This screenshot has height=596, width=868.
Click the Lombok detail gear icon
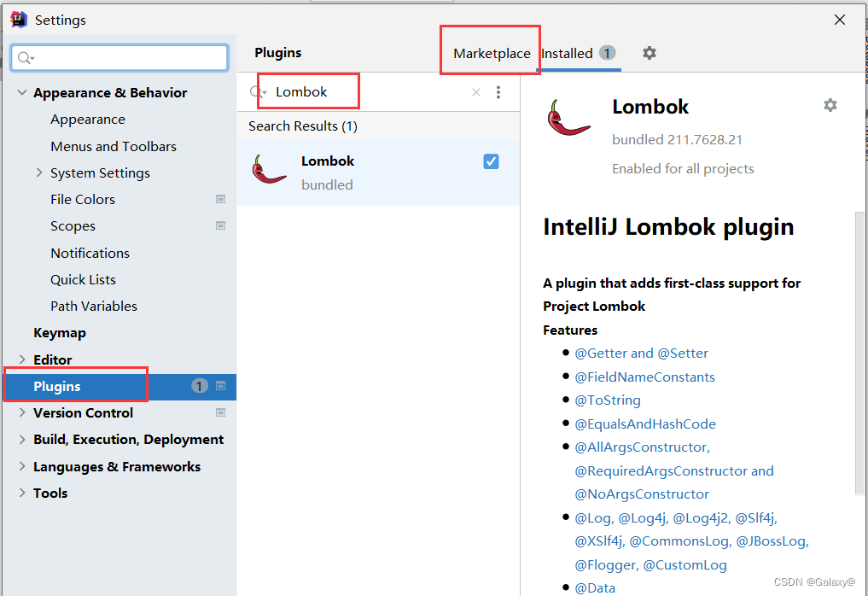coord(830,105)
